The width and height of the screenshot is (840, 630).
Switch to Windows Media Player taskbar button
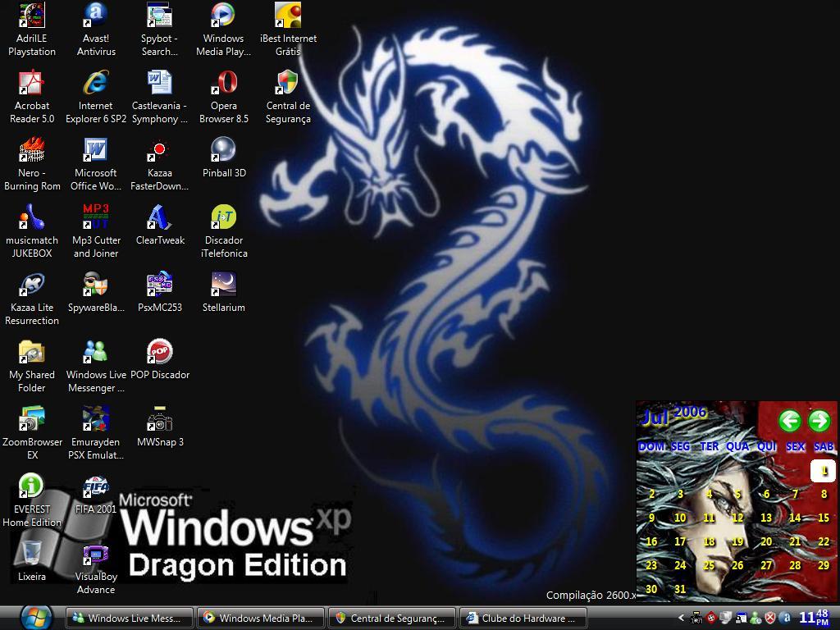pyautogui.click(x=261, y=619)
